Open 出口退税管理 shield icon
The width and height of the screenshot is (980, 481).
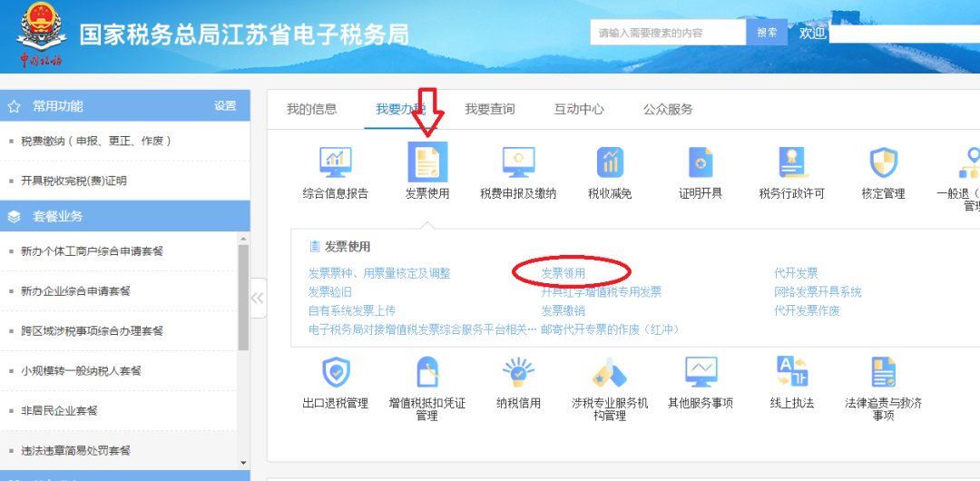pyautogui.click(x=336, y=372)
